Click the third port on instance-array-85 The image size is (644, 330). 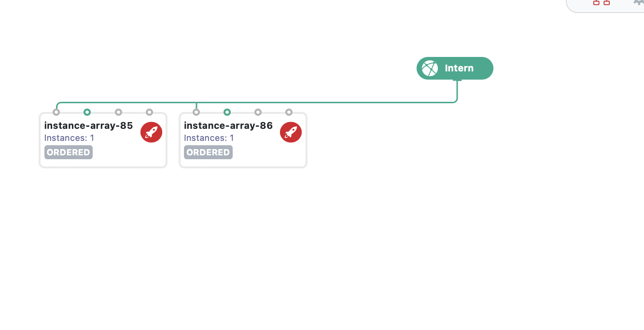[x=118, y=112]
